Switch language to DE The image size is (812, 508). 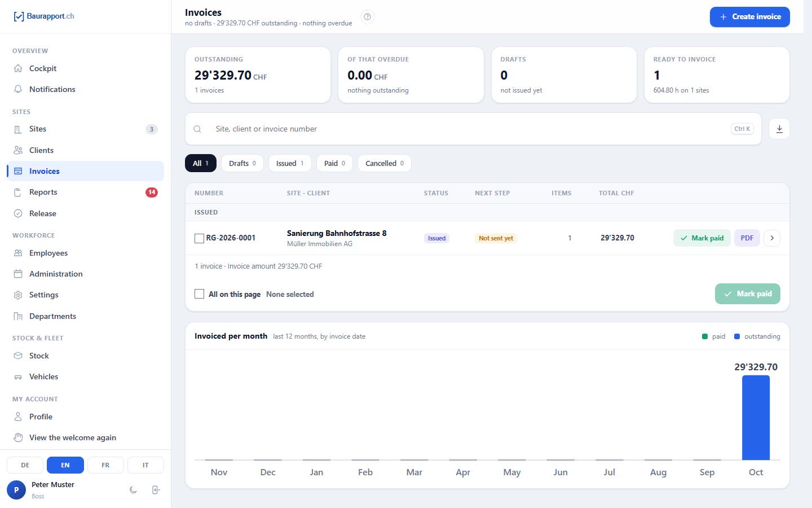(x=25, y=465)
